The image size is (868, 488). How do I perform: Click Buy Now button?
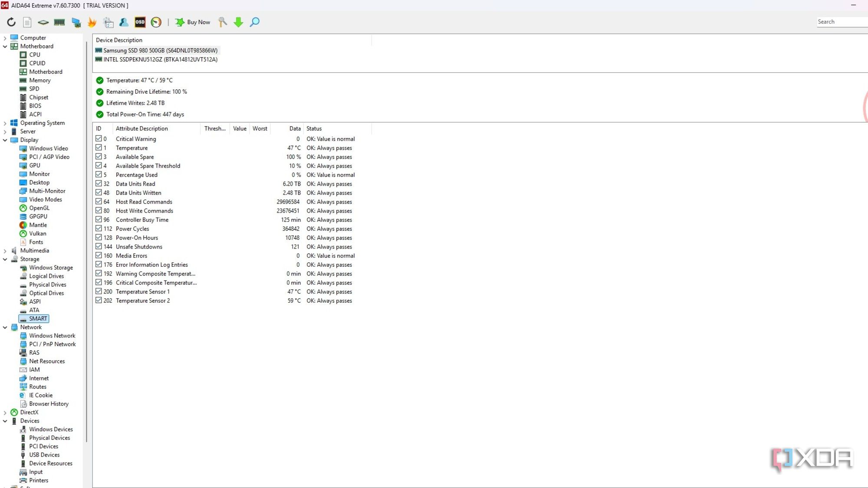pos(193,22)
